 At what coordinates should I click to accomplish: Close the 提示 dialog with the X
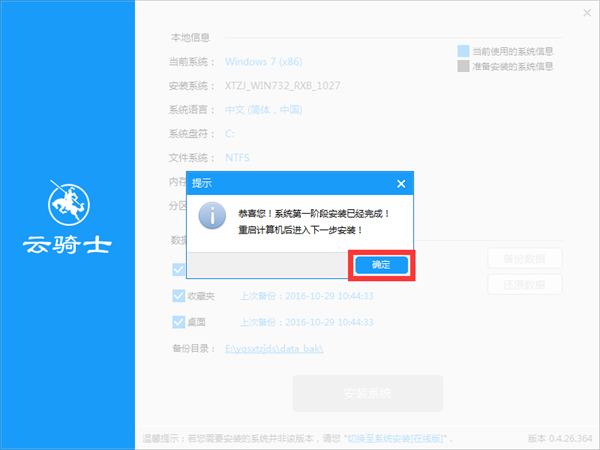[401, 184]
